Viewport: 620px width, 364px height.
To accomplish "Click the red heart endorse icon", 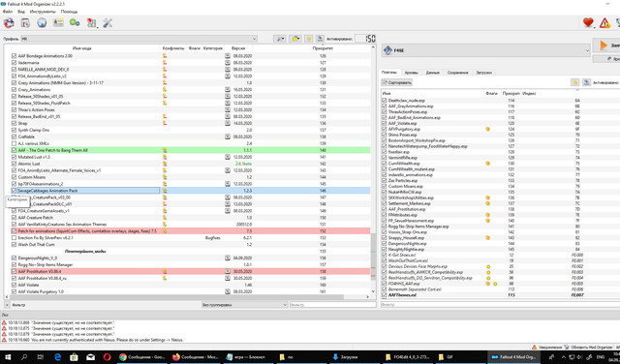I will tap(588, 23).
